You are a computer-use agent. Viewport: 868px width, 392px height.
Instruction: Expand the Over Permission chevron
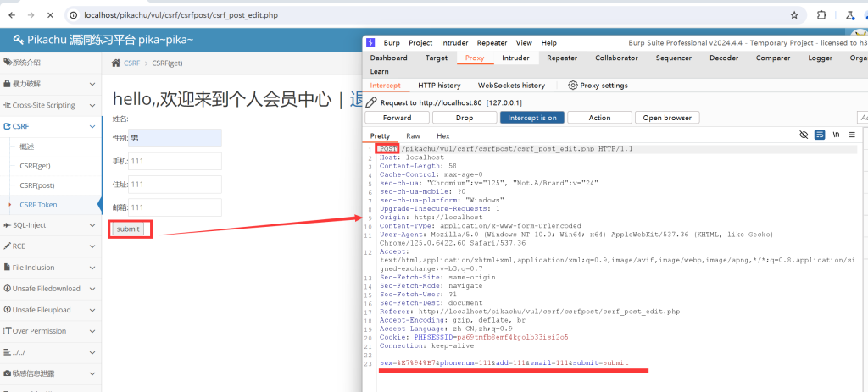[92, 331]
